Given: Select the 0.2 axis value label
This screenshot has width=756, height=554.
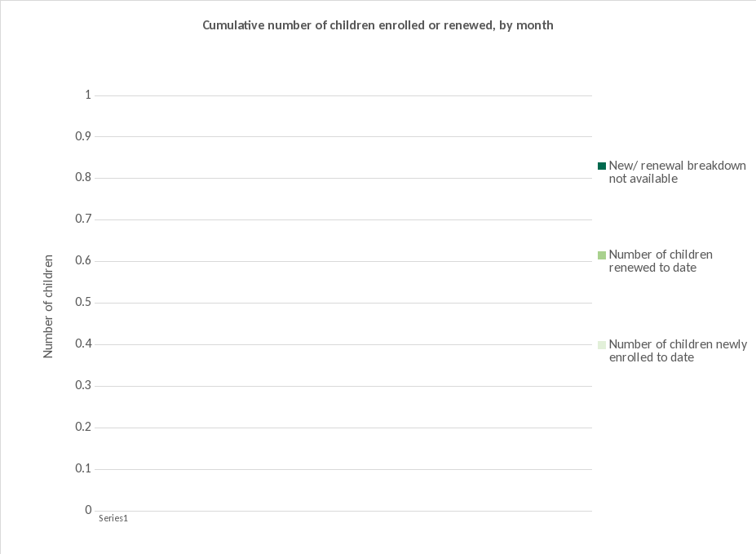Looking at the screenshot, I should point(83,428).
